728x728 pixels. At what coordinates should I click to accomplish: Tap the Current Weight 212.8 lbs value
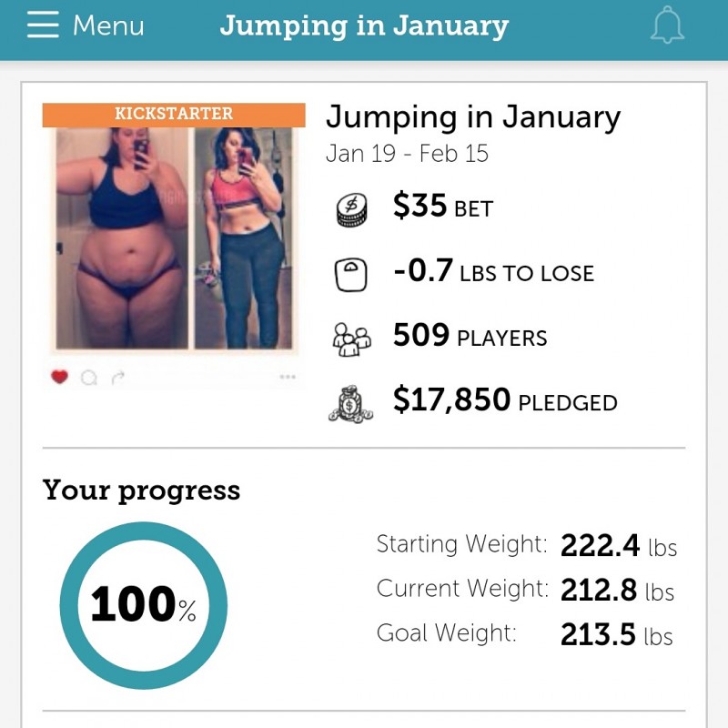click(x=617, y=591)
